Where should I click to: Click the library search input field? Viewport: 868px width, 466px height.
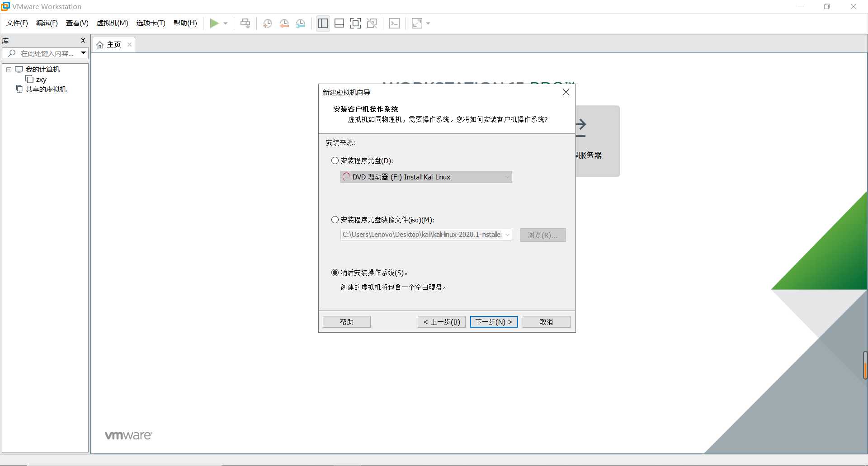click(45, 53)
